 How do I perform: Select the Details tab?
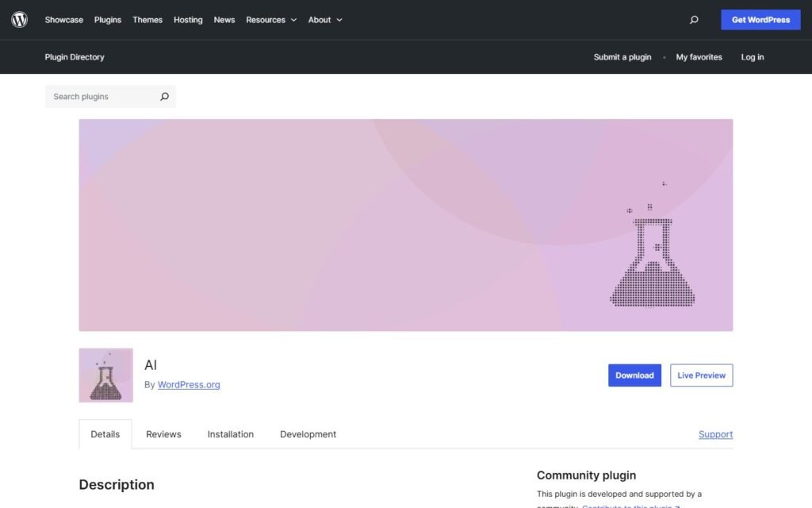tap(105, 434)
